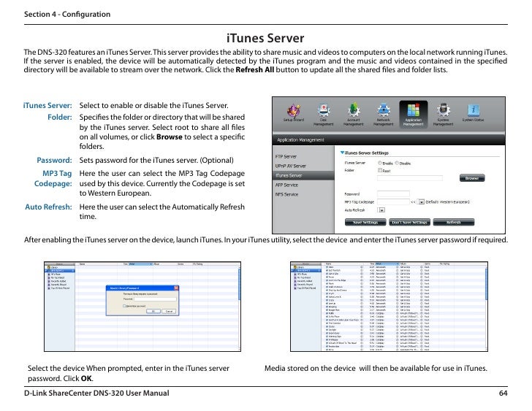The image size is (532, 411).
Task: Click the page number 64
Action: pos(503,393)
